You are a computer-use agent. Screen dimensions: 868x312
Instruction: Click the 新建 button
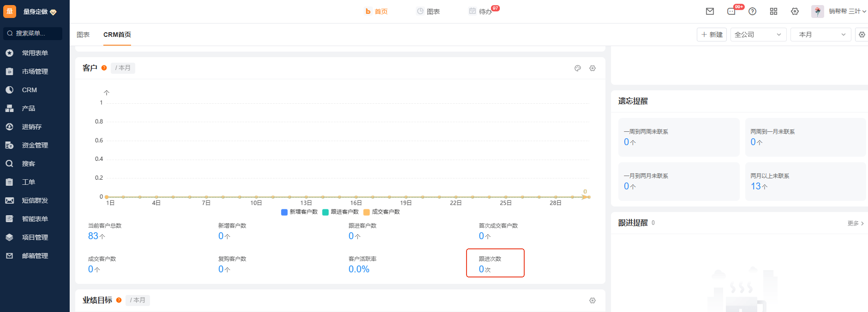click(x=712, y=35)
